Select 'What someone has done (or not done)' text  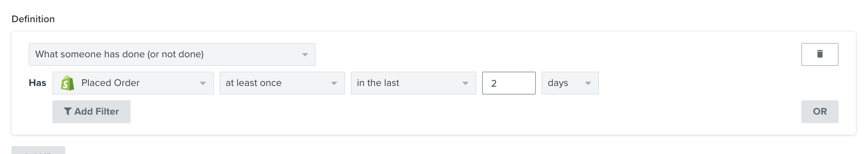click(119, 54)
